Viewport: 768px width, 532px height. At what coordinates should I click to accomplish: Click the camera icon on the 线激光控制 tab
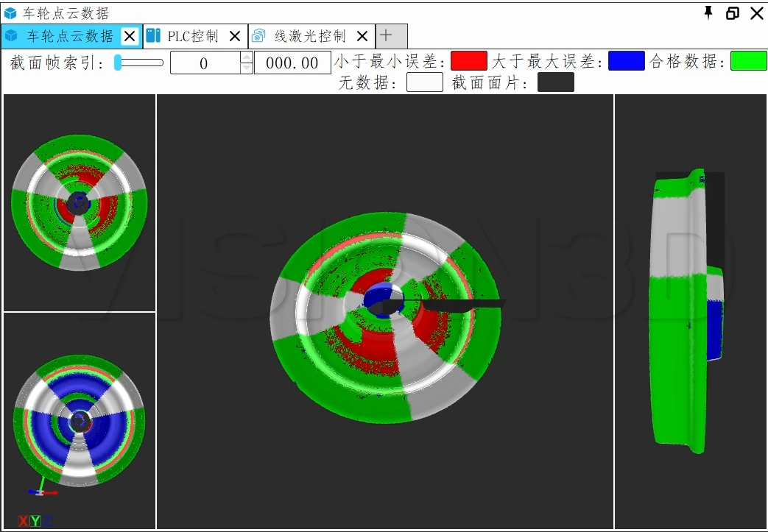click(x=259, y=34)
